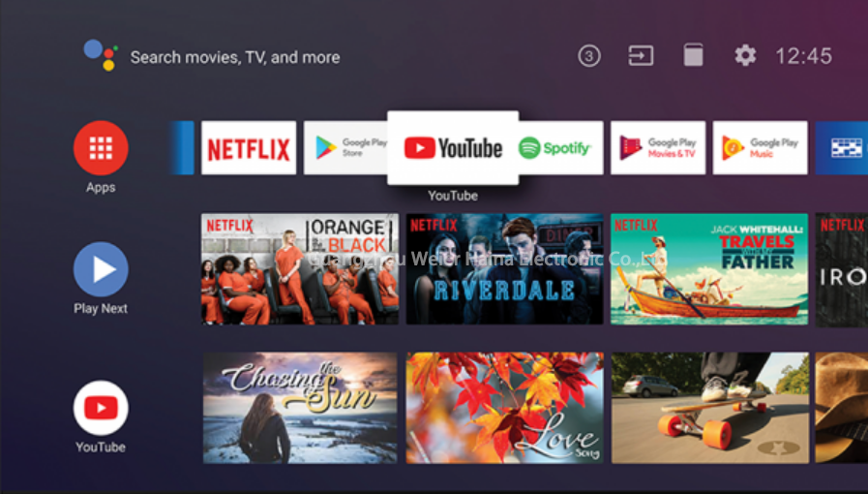
Task: Launch the Spotify app tile
Action: [x=561, y=148]
